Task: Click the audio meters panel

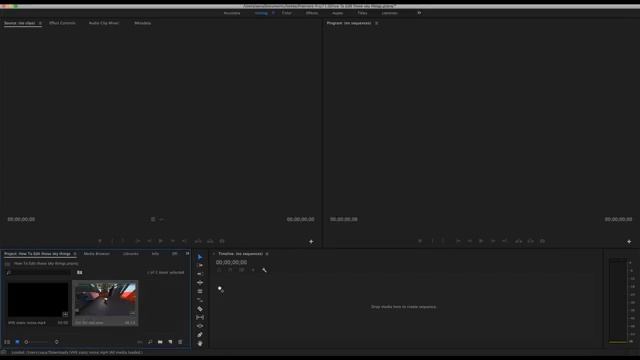Action: (x=618, y=301)
